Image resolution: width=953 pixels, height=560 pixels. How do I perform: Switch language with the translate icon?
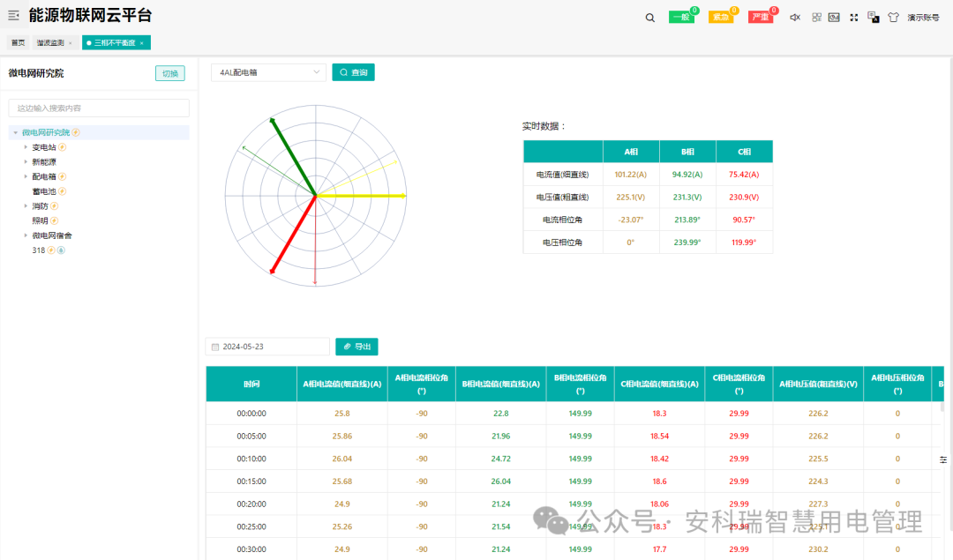point(874,18)
